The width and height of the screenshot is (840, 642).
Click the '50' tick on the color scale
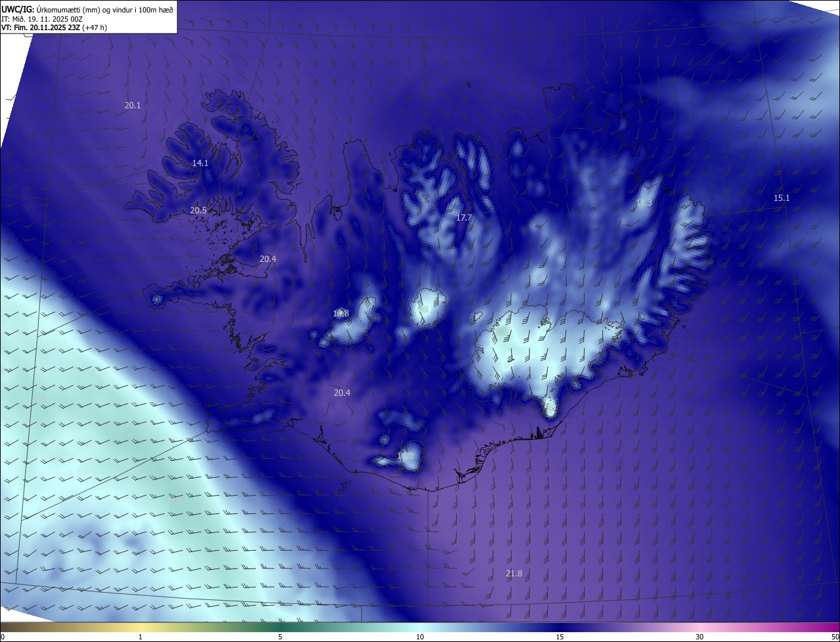pos(835,637)
